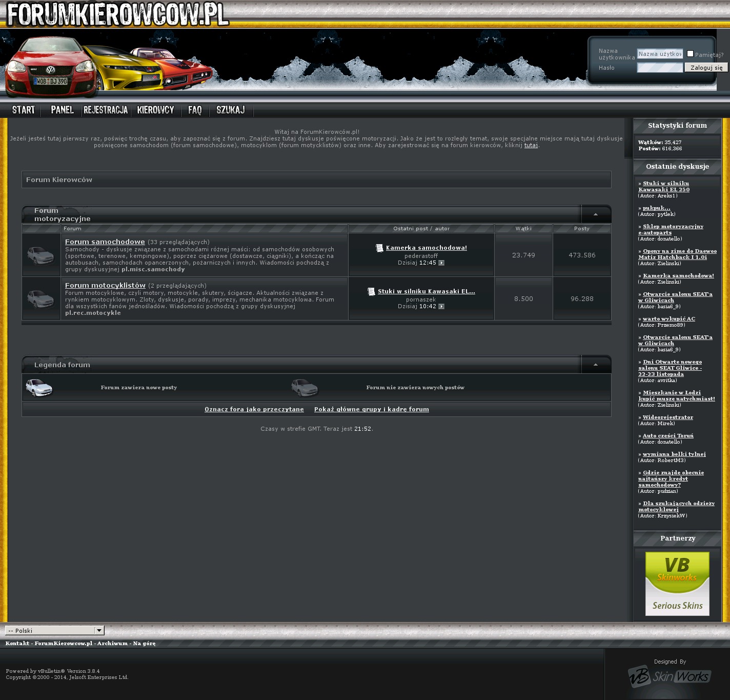Screen dimensions: 730x700
Task: Click the post icon beside Kamerka samochodowa!
Action: [x=379, y=248]
